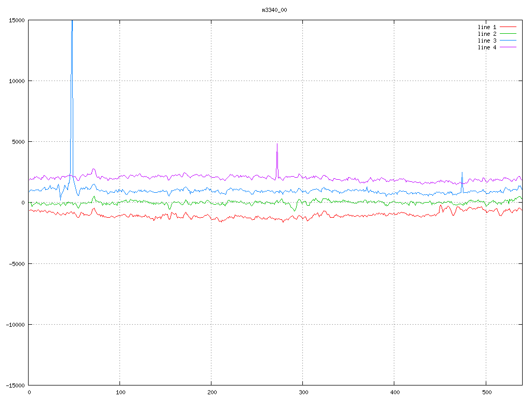This screenshot has height=399, width=532.
Task: Select the 300 x-axis tick label
Action: [x=303, y=392]
